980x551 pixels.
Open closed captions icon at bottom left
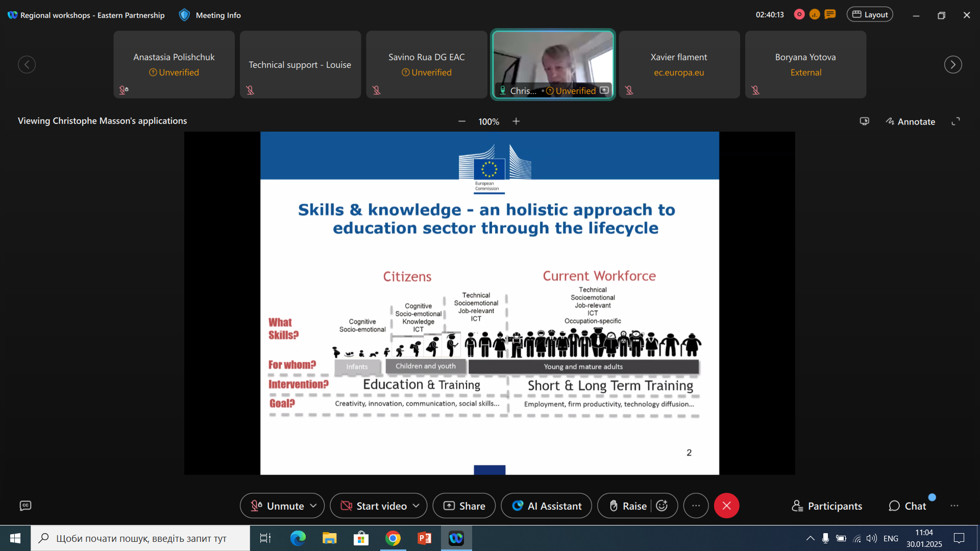click(26, 506)
